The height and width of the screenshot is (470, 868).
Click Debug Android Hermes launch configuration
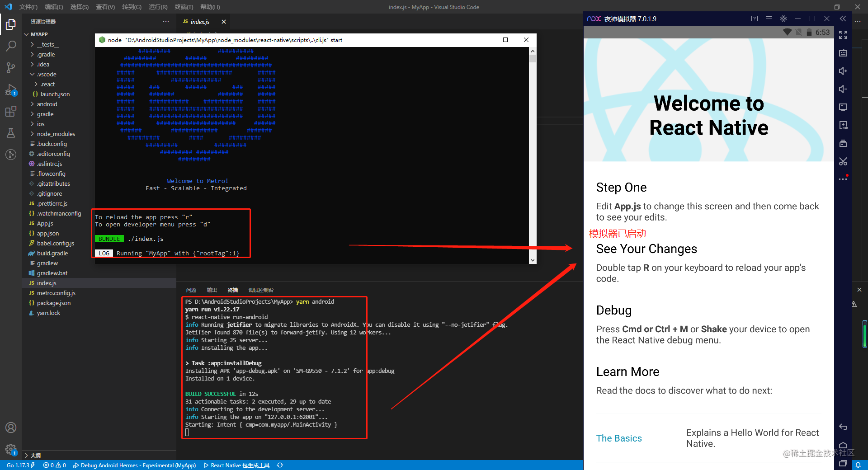tap(134, 465)
